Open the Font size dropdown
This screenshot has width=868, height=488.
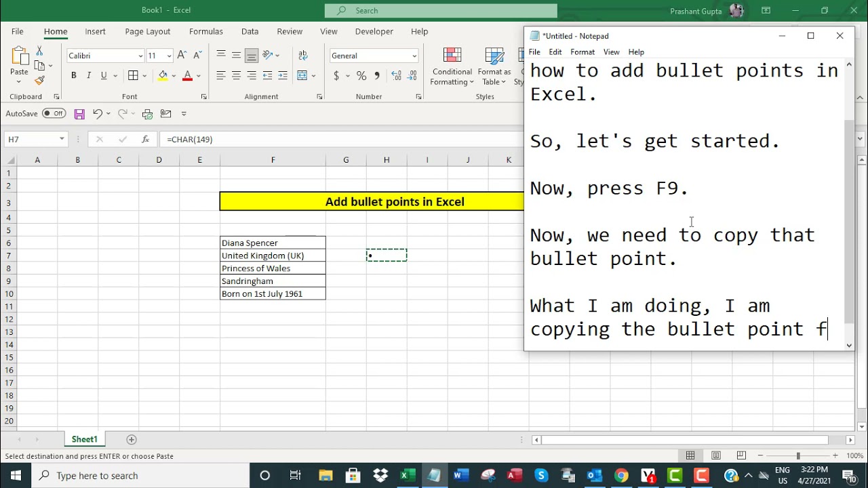[169, 56]
